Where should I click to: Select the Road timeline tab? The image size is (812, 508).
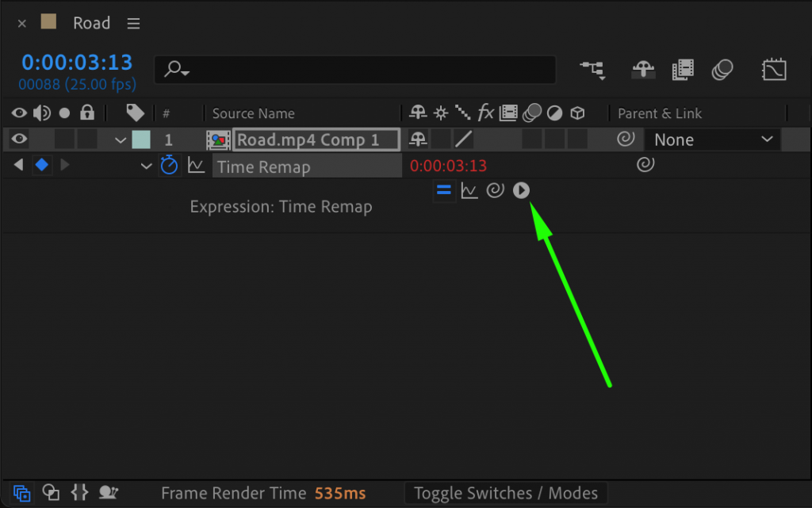coord(91,23)
